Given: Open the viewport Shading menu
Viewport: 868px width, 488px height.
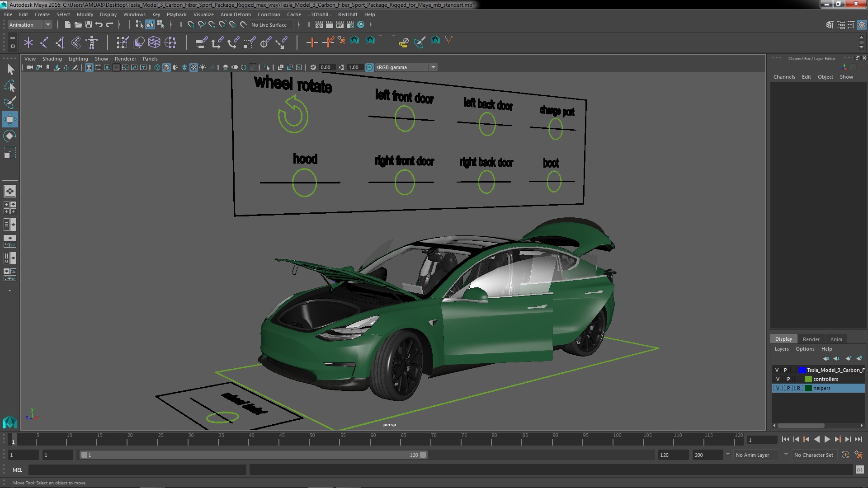Looking at the screenshot, I should pos(52,59).
